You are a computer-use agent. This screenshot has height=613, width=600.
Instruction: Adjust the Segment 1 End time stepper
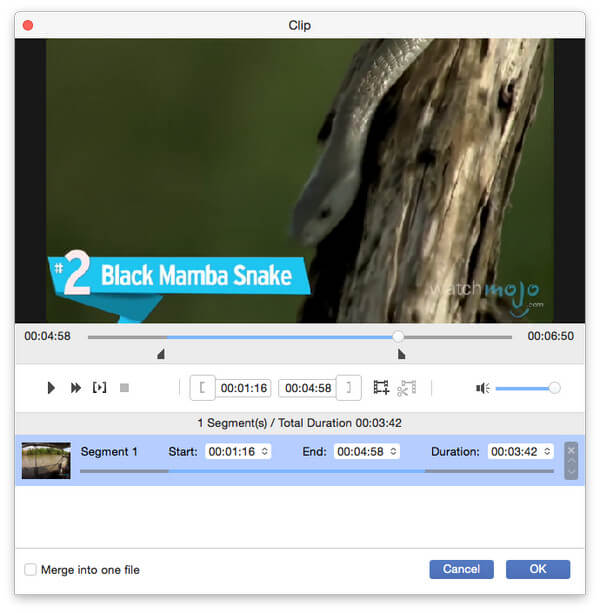pyautogui.click(x=393, y=452)
